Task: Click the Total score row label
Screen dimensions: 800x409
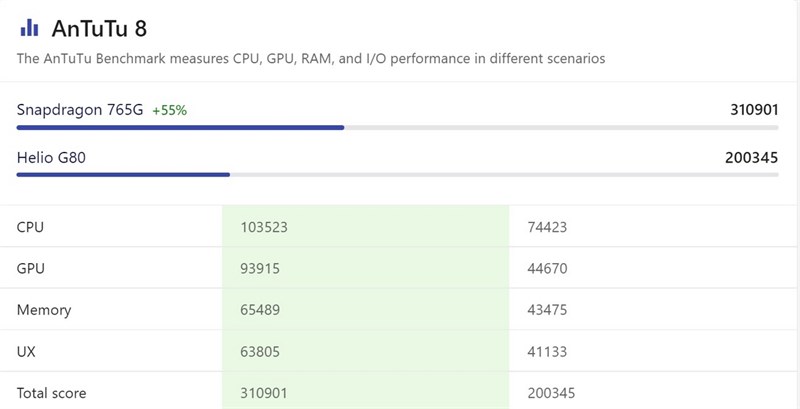Action: [52, 392]
